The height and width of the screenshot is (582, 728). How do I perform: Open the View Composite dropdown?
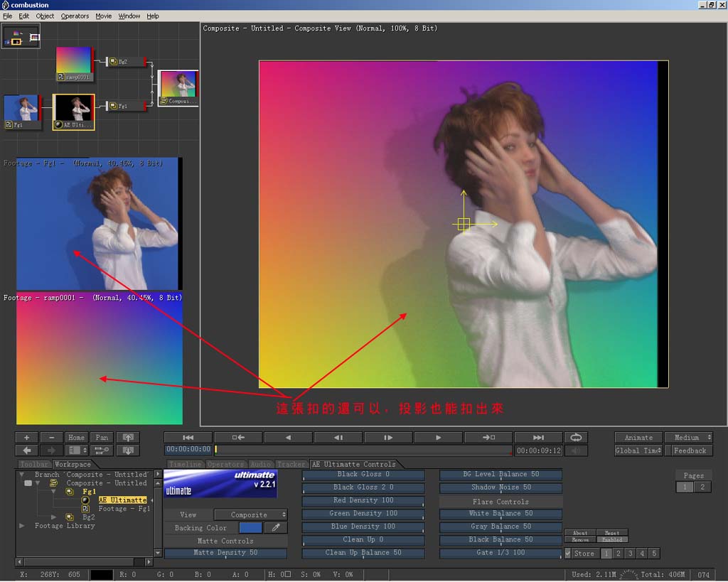point(251,514)
